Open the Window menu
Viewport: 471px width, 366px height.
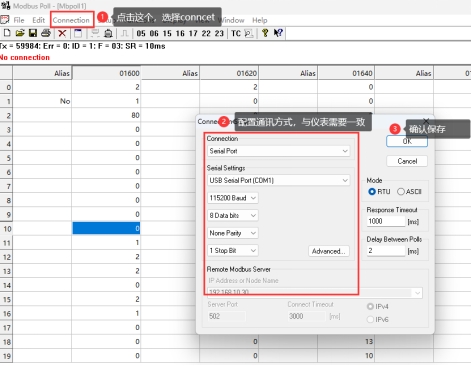click(232, 20)
